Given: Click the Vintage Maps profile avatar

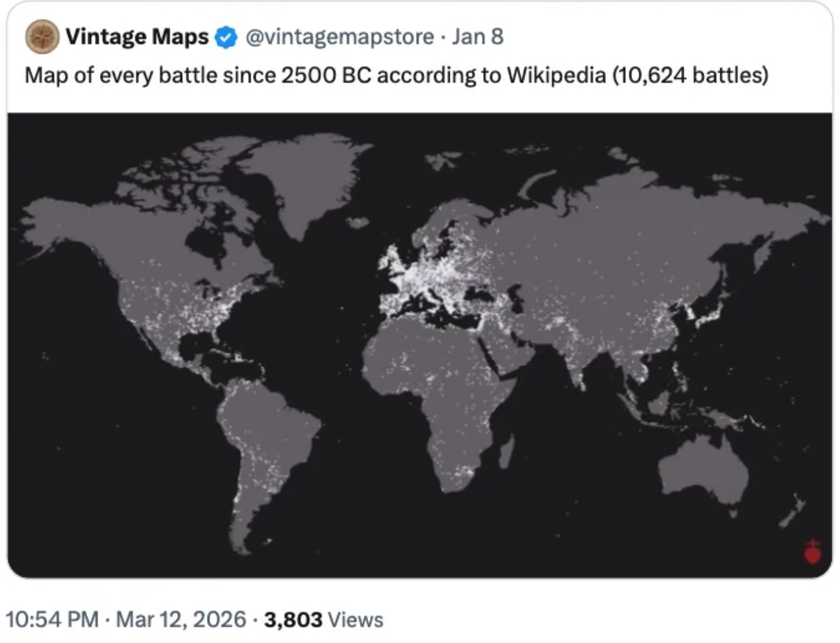Looking at the screenshot, I should [x=42, y=37].
